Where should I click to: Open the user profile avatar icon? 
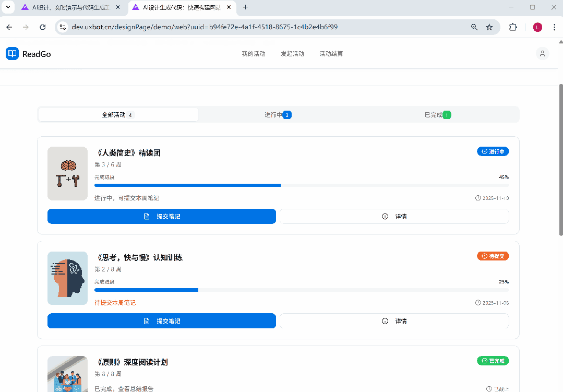542,54
